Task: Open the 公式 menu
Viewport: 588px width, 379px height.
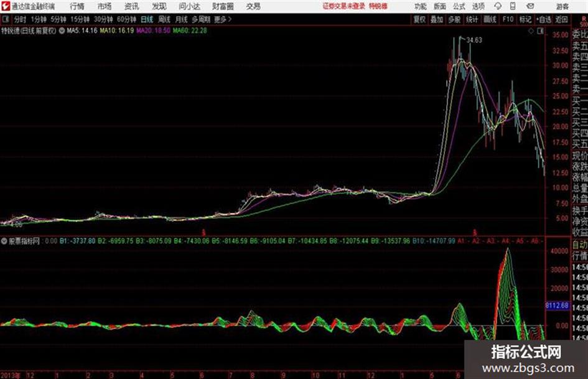Action: 459,6
